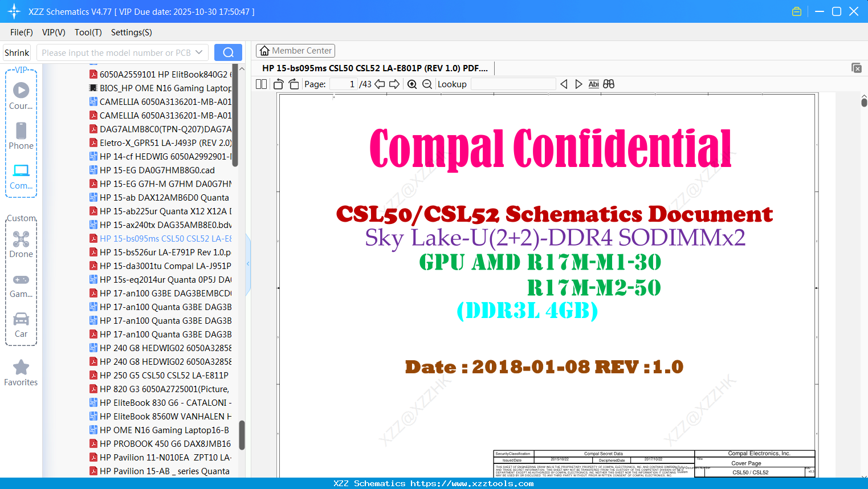868x489 pixels.
Task: Open HP Pavilion 11-N010EA ZPT10 file
Action: point(161,457)
